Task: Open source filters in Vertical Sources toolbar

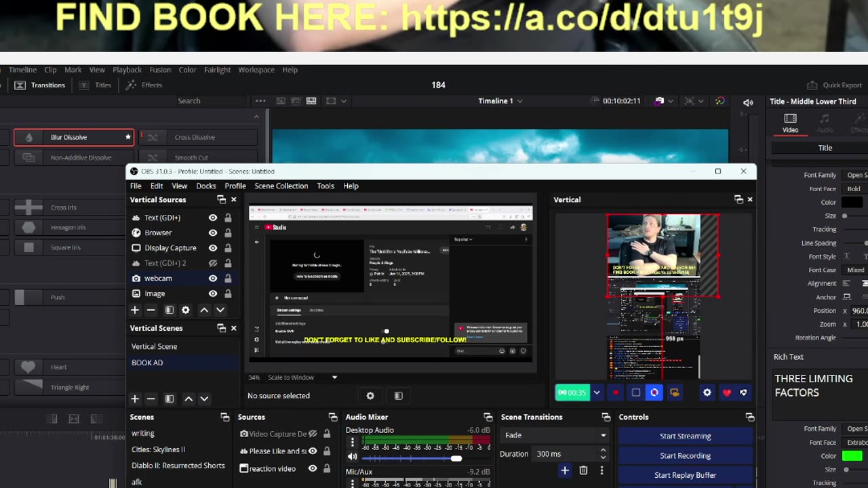Action: point(169,310)
